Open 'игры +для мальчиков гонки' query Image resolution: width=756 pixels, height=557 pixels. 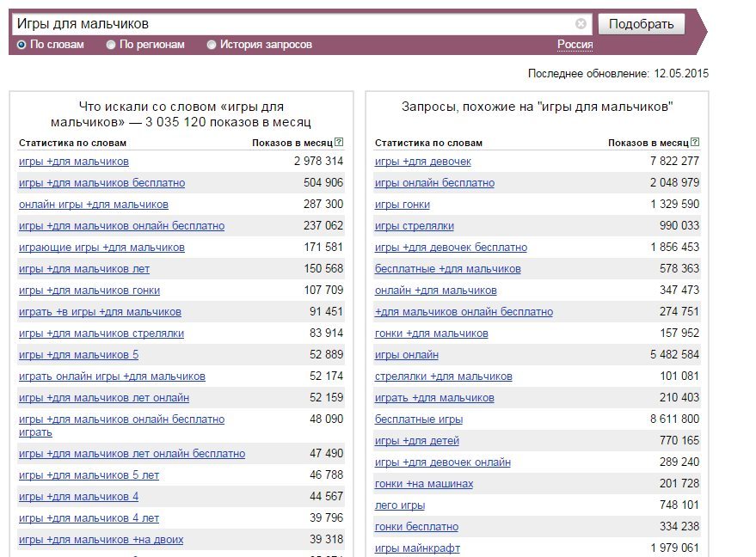pos(89,291)
